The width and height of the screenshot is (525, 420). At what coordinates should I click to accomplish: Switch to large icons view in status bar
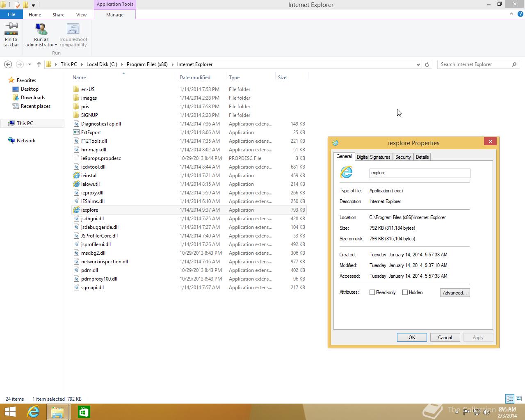pos(519,399)
